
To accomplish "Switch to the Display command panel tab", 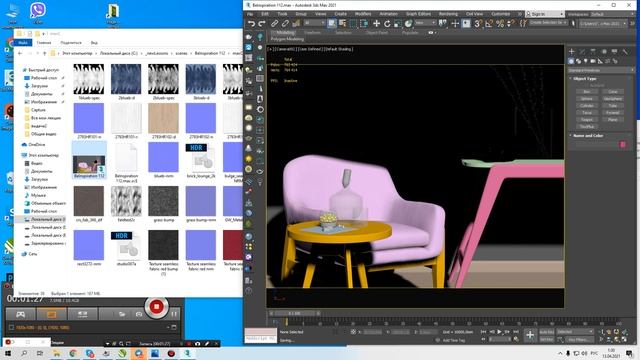I will (x=614, y=51).
